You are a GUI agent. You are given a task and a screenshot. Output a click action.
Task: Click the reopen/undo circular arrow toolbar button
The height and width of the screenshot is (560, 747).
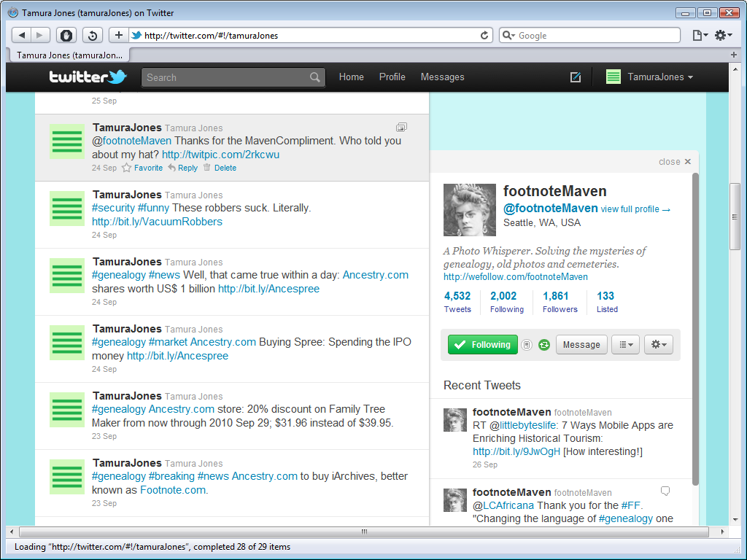tap(93, 35)
